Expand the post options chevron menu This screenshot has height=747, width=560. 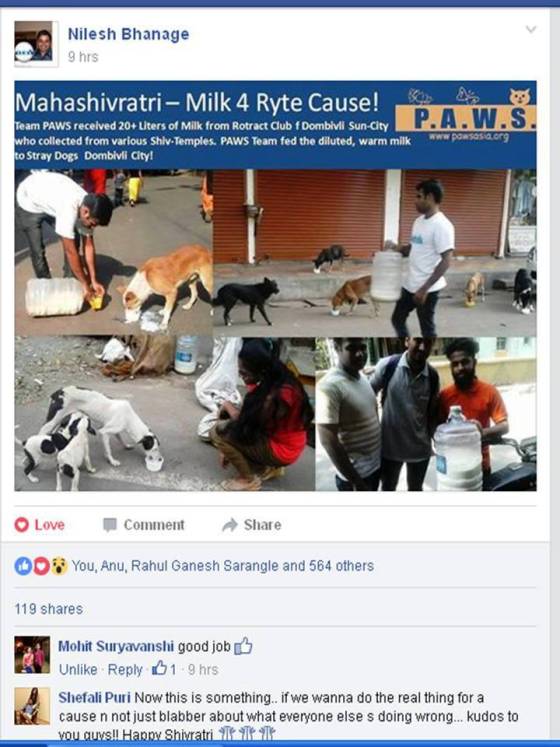point(530,30)
